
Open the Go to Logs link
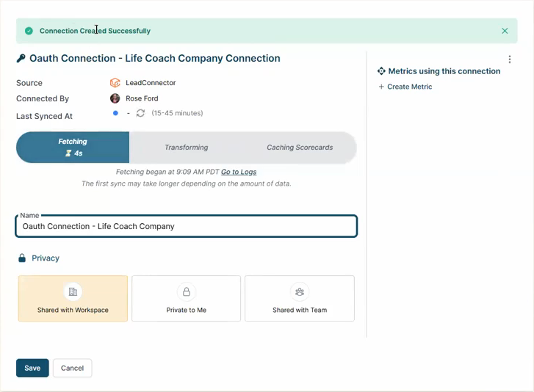pyautogui.click(x=239, y=172)
